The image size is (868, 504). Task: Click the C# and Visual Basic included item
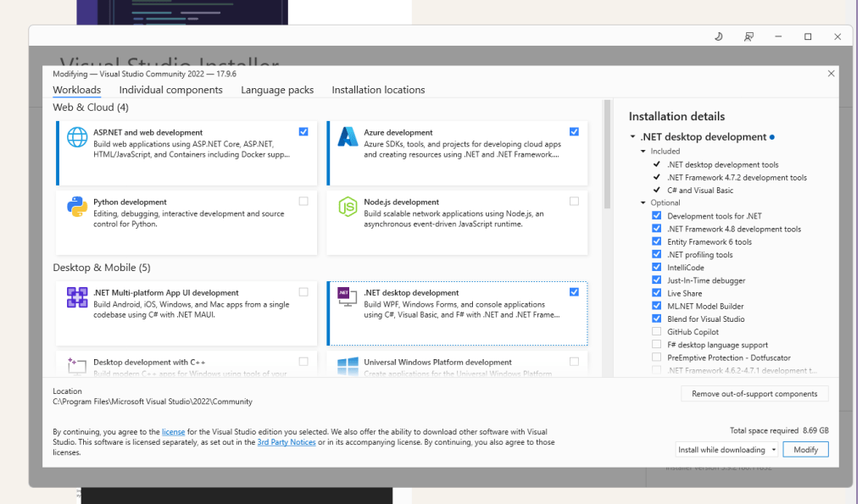click(700, 191)
